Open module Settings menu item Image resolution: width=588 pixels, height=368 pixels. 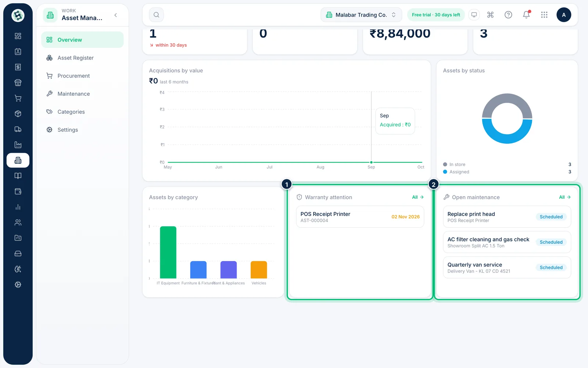(82, 130)
